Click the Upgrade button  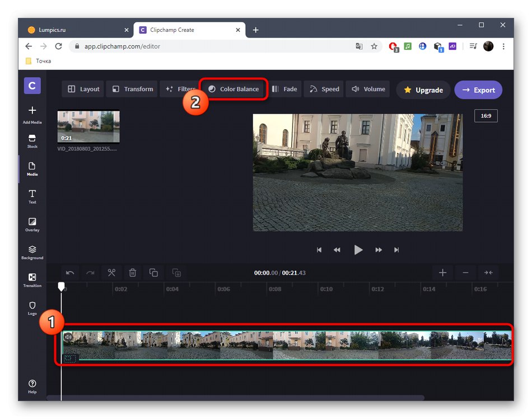(x=423, y=90)
